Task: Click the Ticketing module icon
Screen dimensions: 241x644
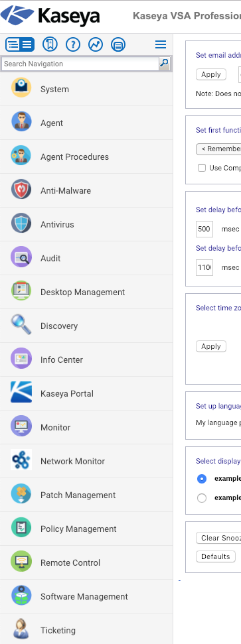Action: [x=21, y=629]
